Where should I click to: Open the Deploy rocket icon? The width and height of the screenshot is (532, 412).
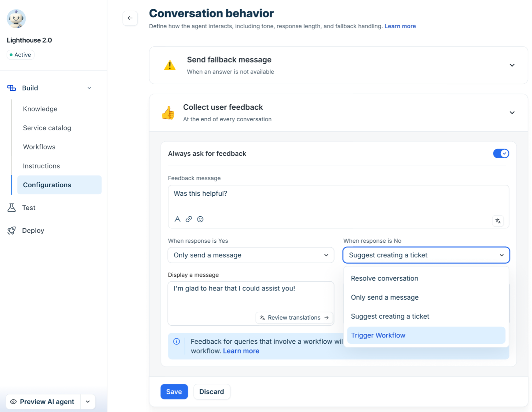12,231
